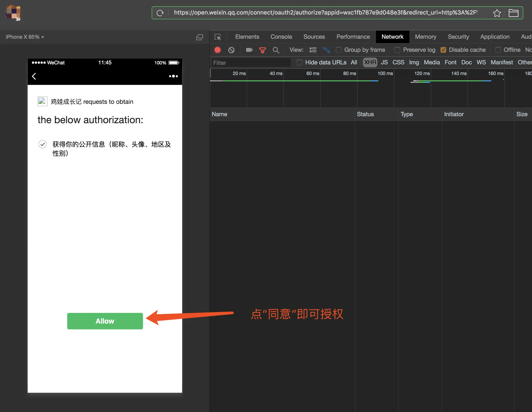Clear the network log with the clear icon

coord(231,50)
